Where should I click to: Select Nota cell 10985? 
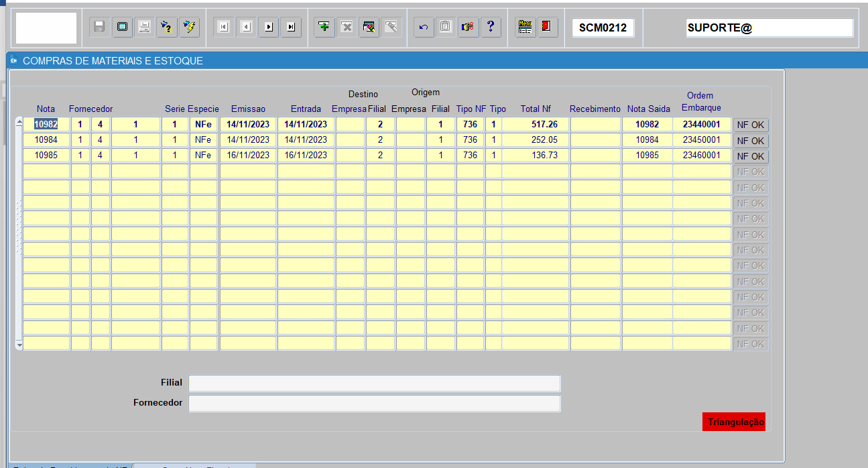click(x=46, y=155)
